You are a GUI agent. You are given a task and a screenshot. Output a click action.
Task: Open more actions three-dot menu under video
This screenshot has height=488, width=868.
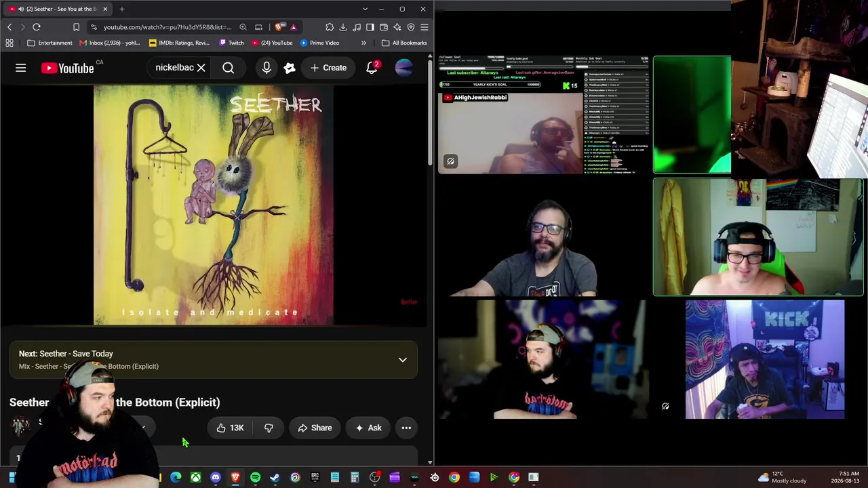coord(406,428)
